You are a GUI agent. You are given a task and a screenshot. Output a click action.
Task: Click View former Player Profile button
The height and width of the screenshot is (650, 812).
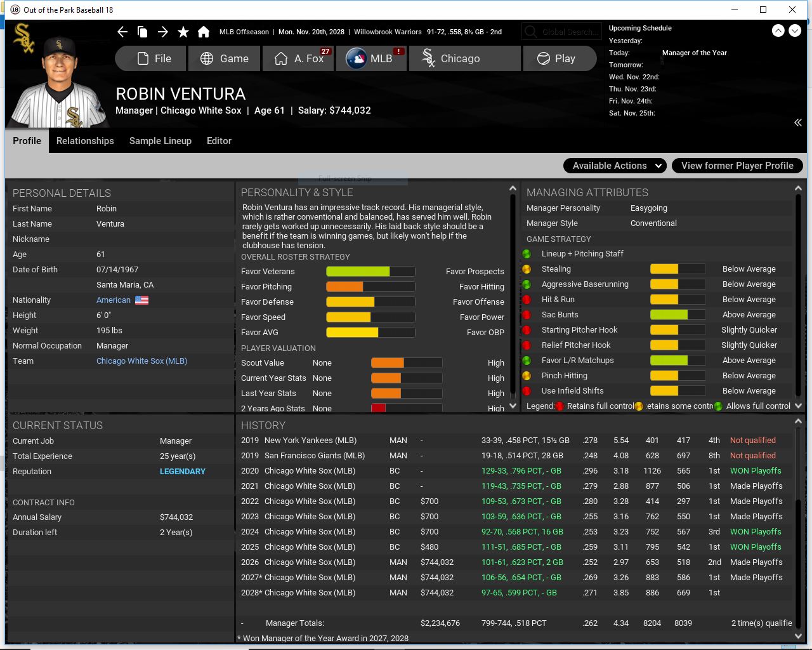click(x=737, y=166)
